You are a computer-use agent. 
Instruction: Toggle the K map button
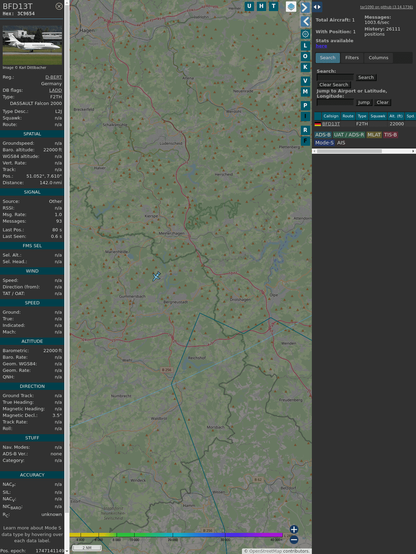(305, 67)
